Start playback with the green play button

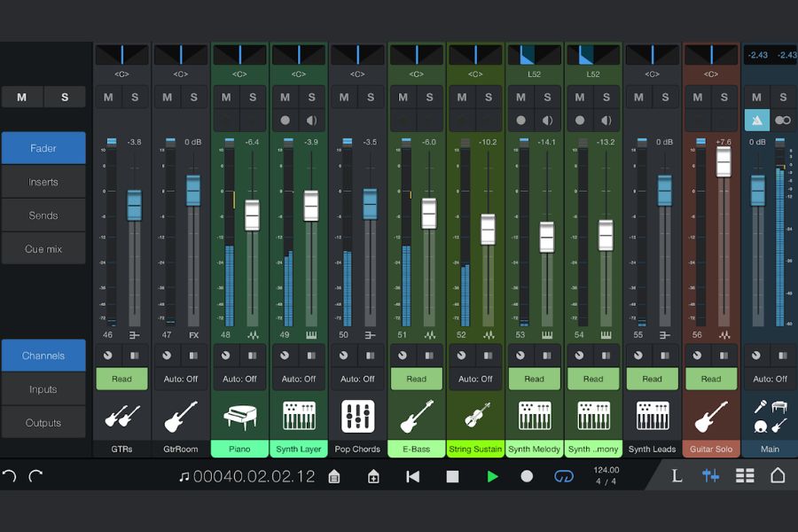(x=492, y=476)
